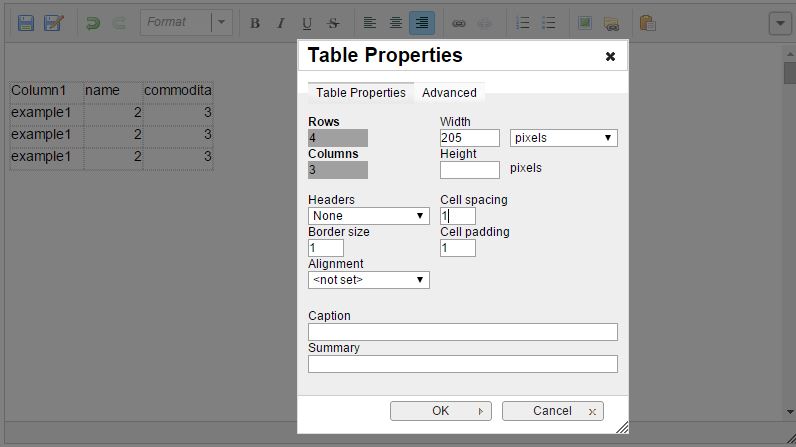Viewport: 796px width, 447px height.
Task: Toggle Bold formatting in the toolbar
Action: pyautogui.click(x=255, y=23)
